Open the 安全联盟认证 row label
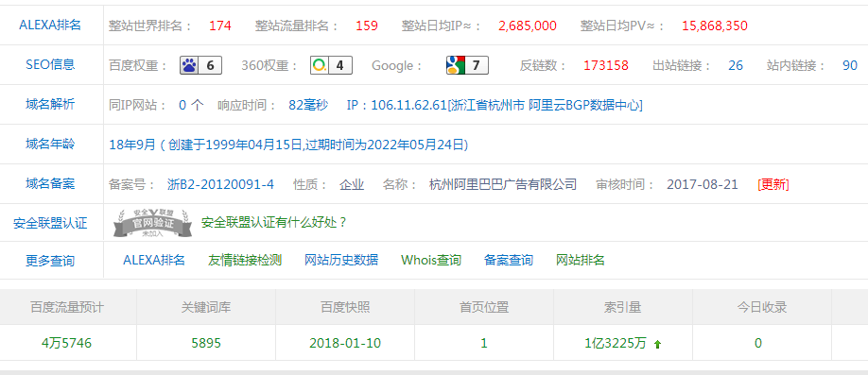The height and width of the screenshot is (375, 868). pyautogui.click(x=50, y=224)
